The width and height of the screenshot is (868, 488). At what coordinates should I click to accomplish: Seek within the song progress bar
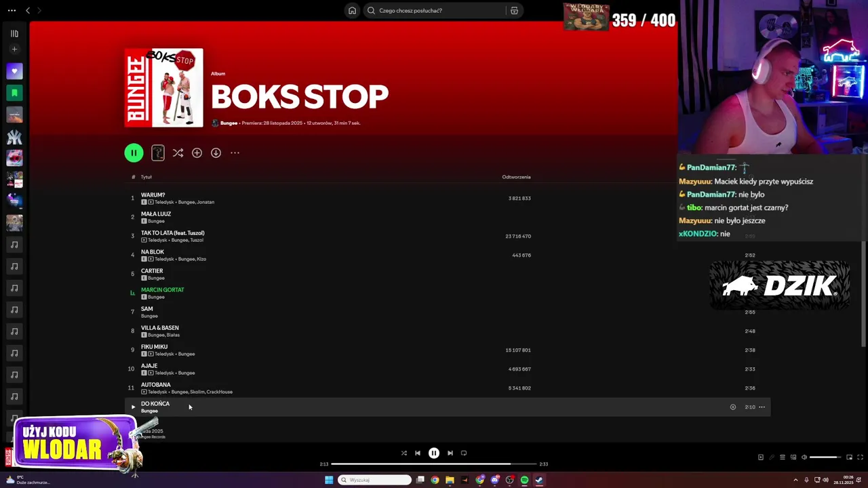pyautogui.click(x=434, y=464)
